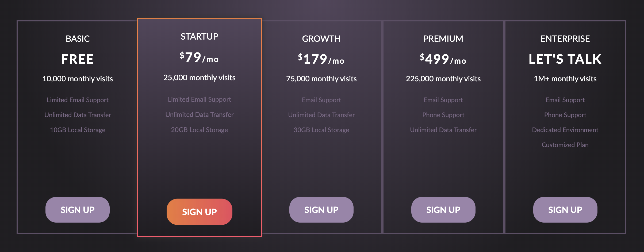Viewport: 644px width, 252px height.
Task: Click Phone Support under Premium plan
Action: (x=443, y=115)
